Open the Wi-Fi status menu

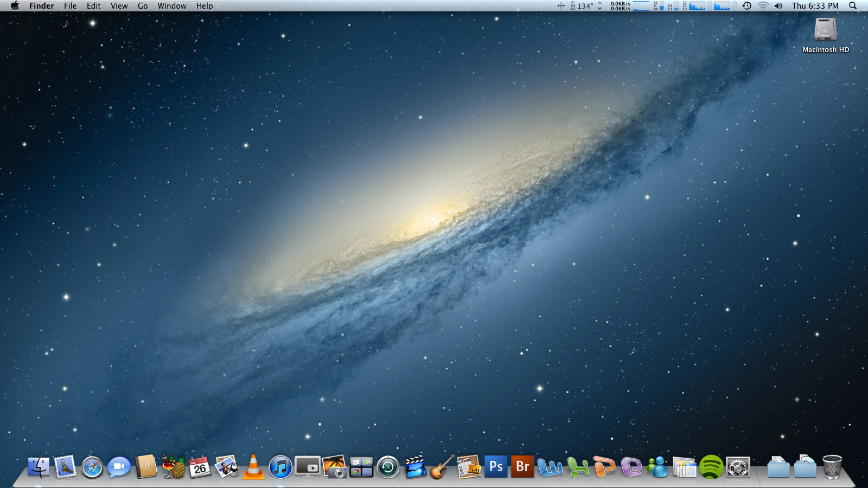(763, 6)
